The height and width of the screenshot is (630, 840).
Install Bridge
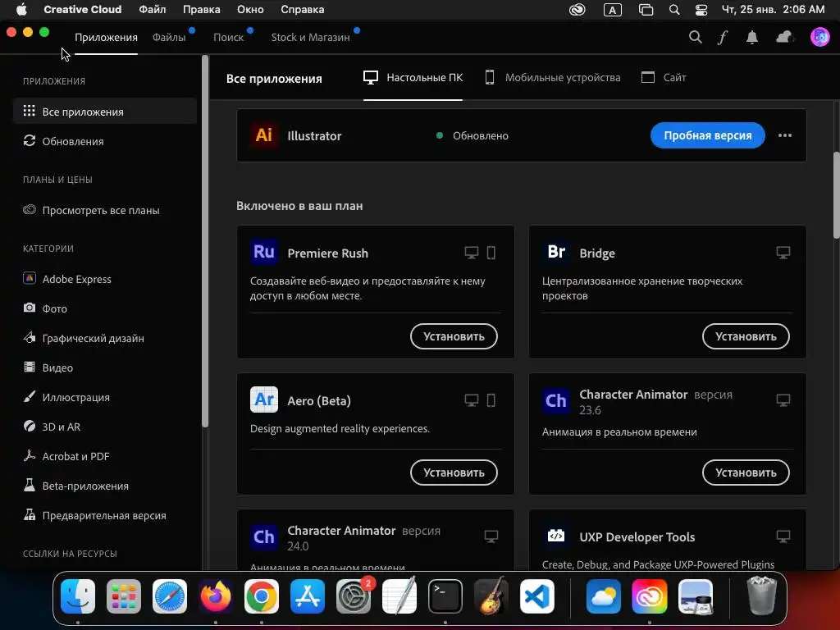pos(746,336)
